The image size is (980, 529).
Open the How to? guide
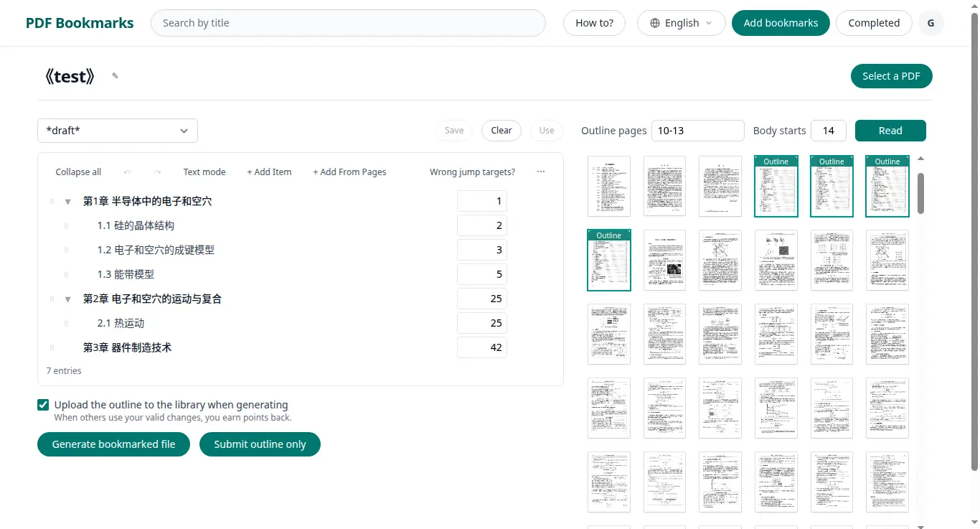[595, 23]
